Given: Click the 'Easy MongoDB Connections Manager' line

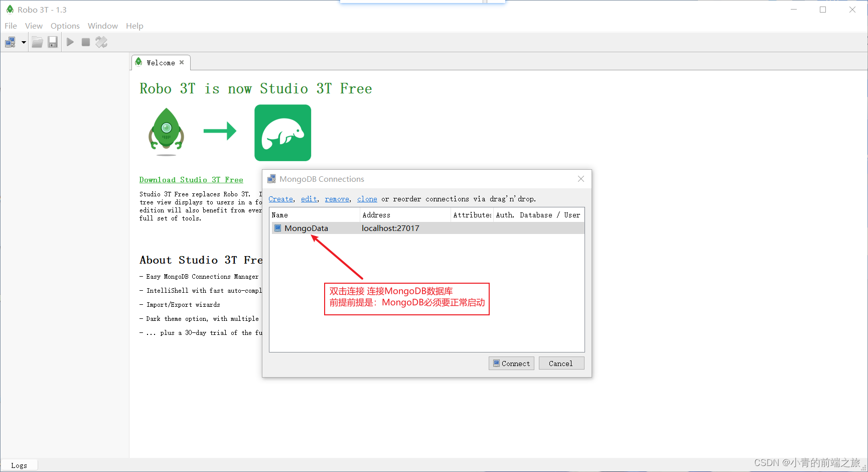Looking at the screenshot, I should click(x=202, y=277).
